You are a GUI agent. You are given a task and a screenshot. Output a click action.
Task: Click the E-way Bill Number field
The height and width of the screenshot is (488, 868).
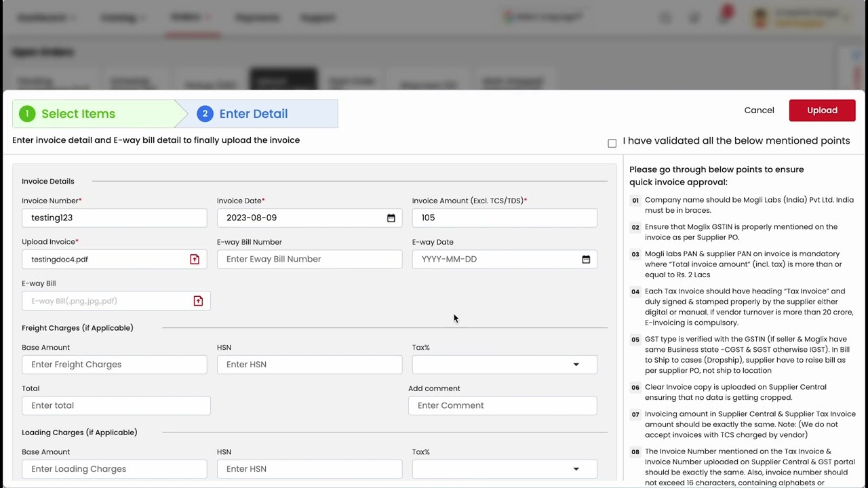pyautogui.click(x=309, y=259)
